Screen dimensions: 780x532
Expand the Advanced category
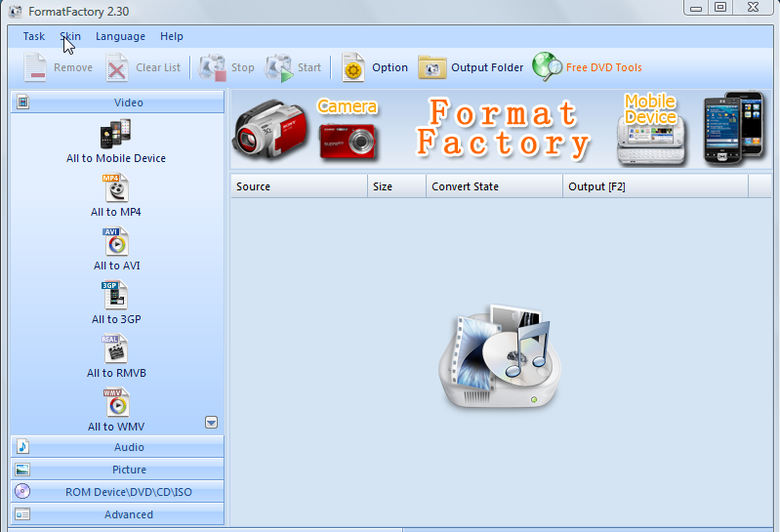click(x=117, y=514)
